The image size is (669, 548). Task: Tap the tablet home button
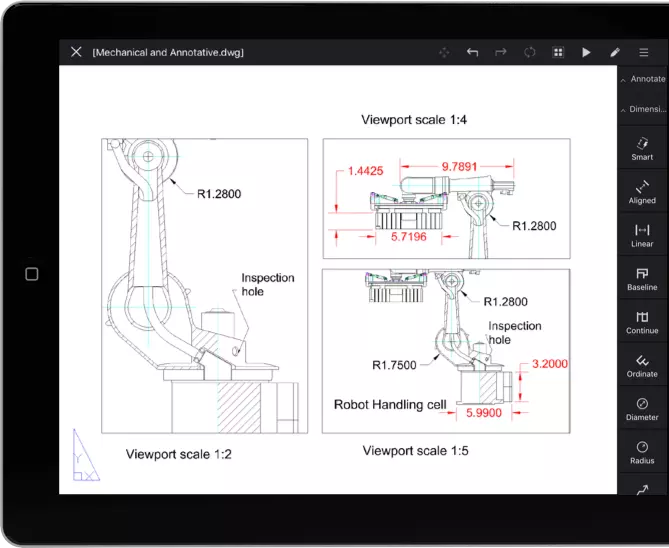click(32, 274)
